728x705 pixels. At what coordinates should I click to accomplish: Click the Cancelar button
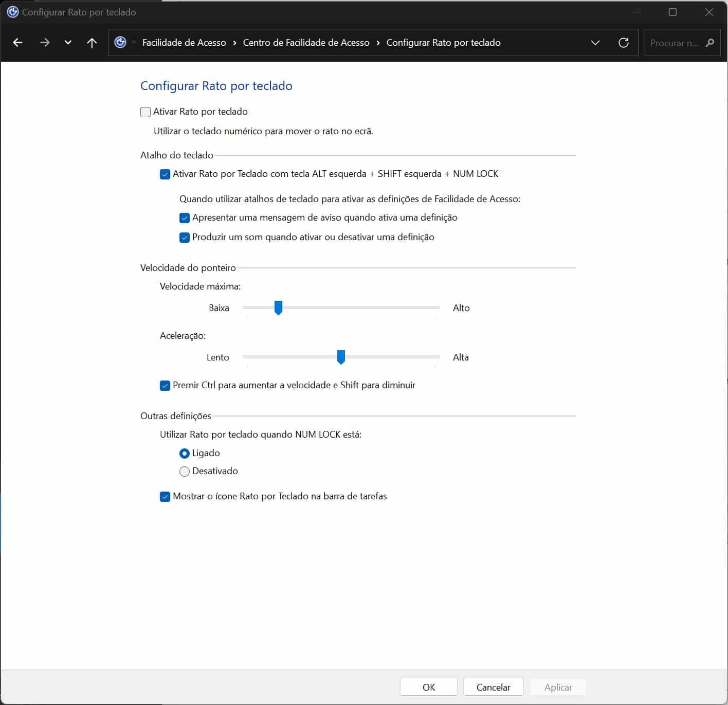493,687
